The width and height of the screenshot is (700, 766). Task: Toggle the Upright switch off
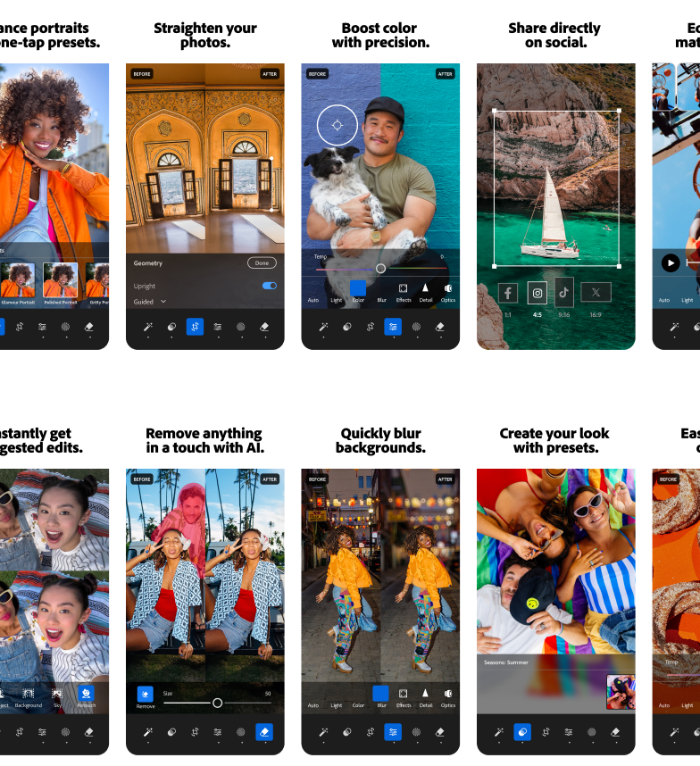(x=269, y=286)
